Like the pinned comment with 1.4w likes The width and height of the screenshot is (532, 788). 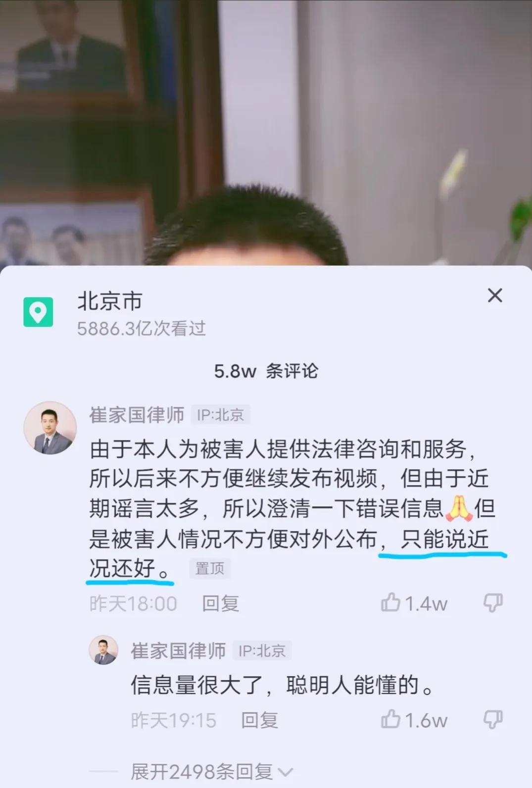click(x=391, y=603)
